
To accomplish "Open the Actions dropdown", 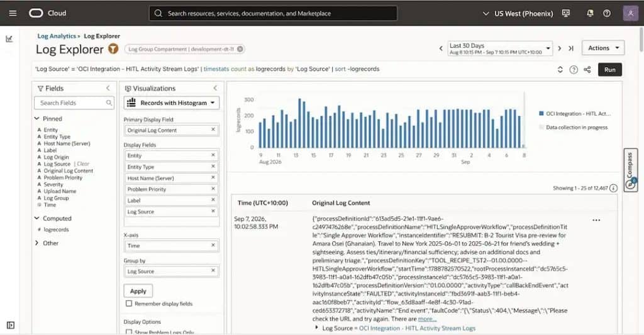I will point(603,48).
